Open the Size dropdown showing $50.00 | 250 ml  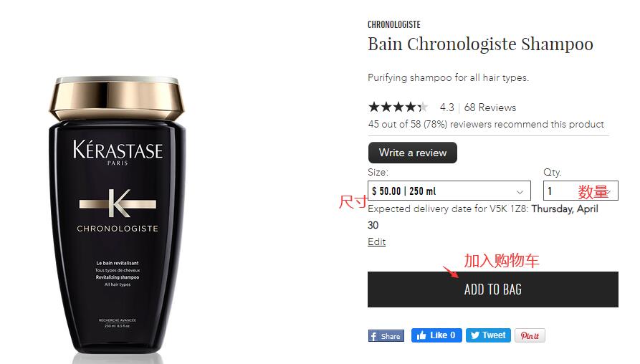449,191
